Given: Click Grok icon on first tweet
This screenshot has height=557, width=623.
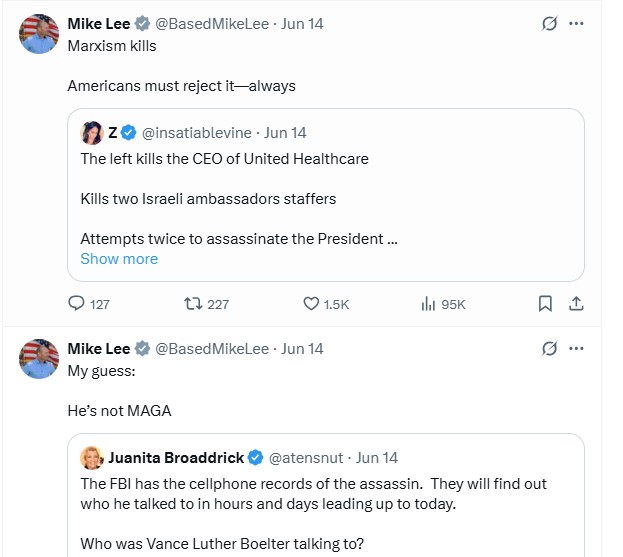Looking at the screenshot, I should tap(549, 23).
